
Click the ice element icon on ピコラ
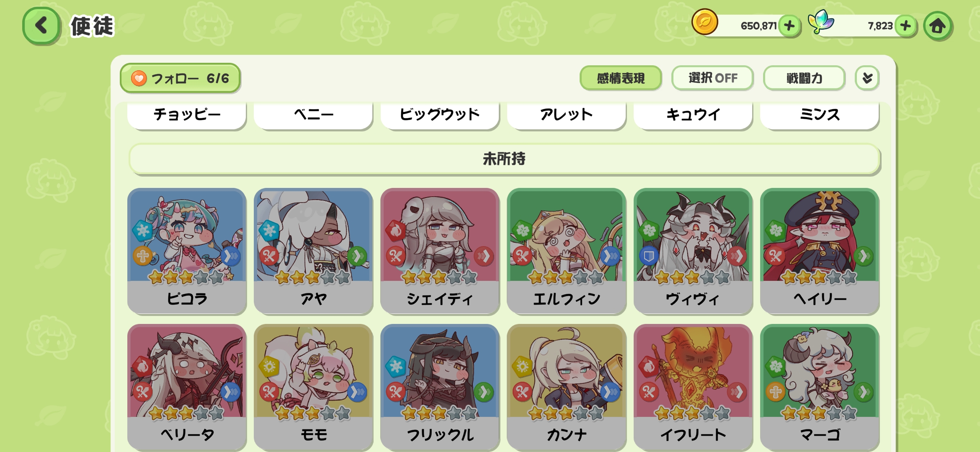(143, 230)
